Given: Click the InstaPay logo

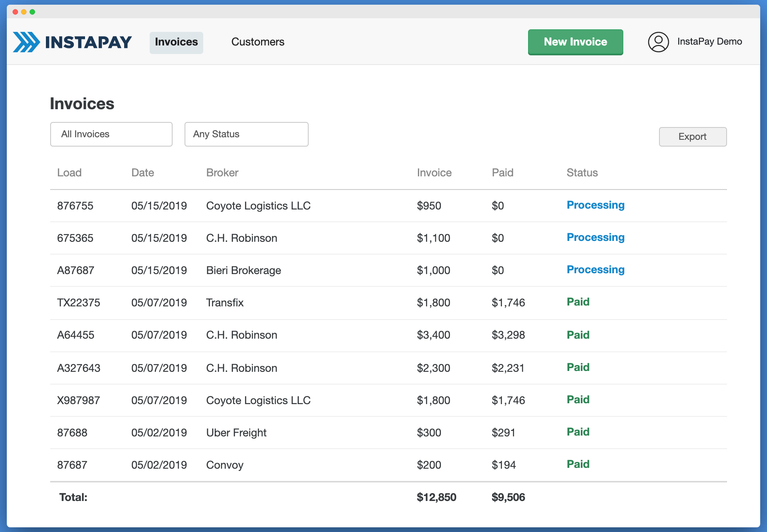Looking at the screenshot, I should pos(72,42).
